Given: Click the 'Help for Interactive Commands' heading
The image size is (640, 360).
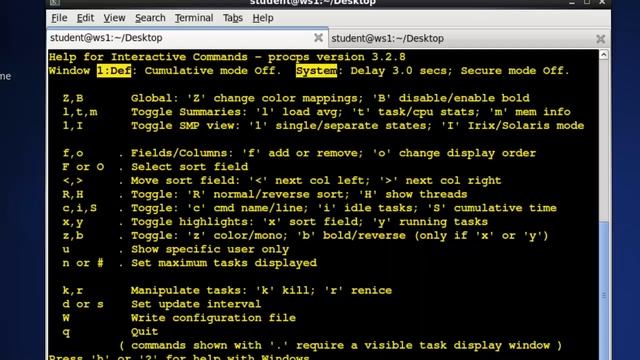Looking at the screenshot, I should pos(148,57).
